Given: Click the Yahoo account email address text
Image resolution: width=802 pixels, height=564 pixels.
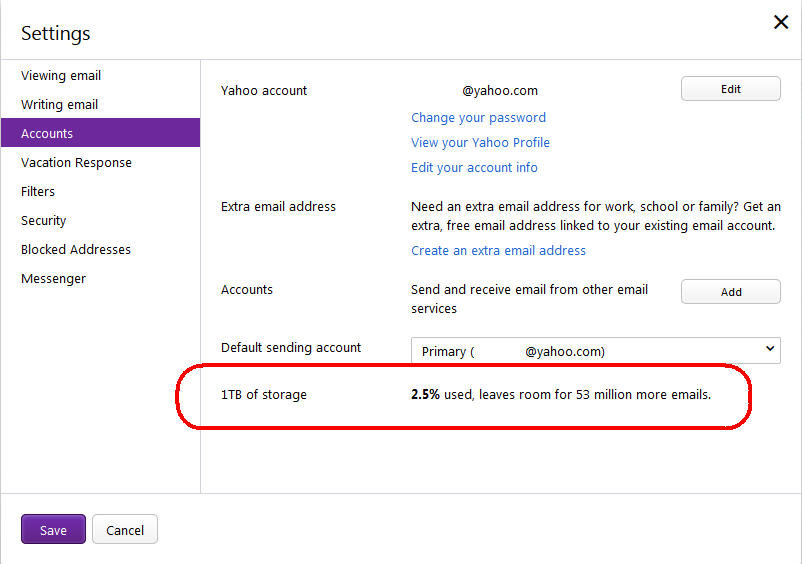Looking at the screenshot, I should click(499, 91).
